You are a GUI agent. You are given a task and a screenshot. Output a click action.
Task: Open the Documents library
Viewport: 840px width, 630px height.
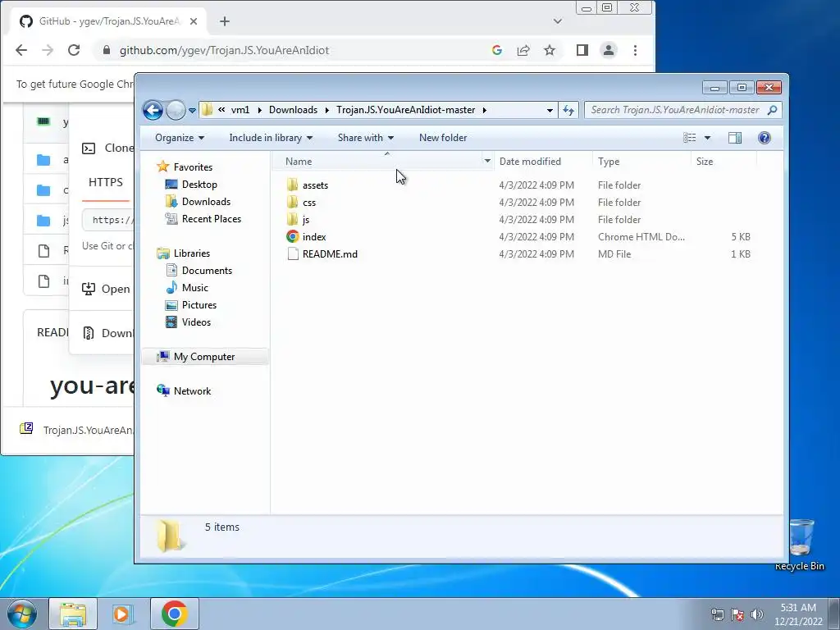[x=207, y=271]
